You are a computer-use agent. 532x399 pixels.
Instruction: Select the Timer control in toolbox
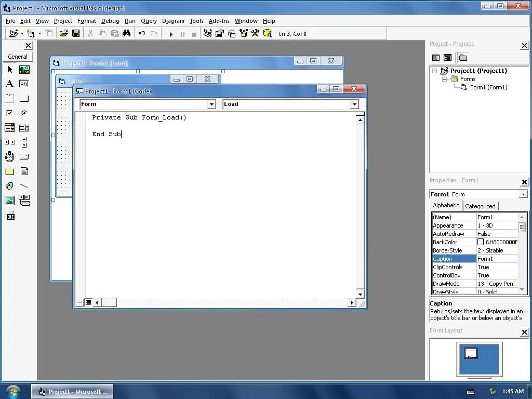click(10, 157)
